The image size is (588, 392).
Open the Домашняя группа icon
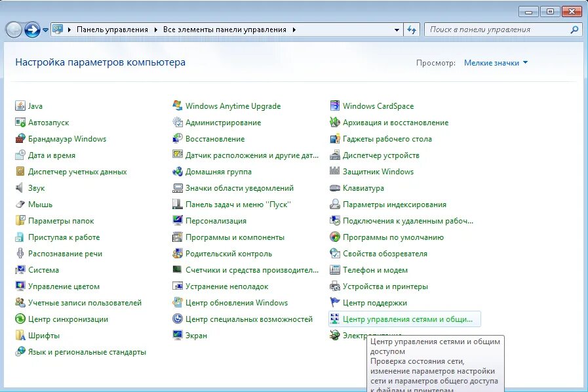point(178,172)
